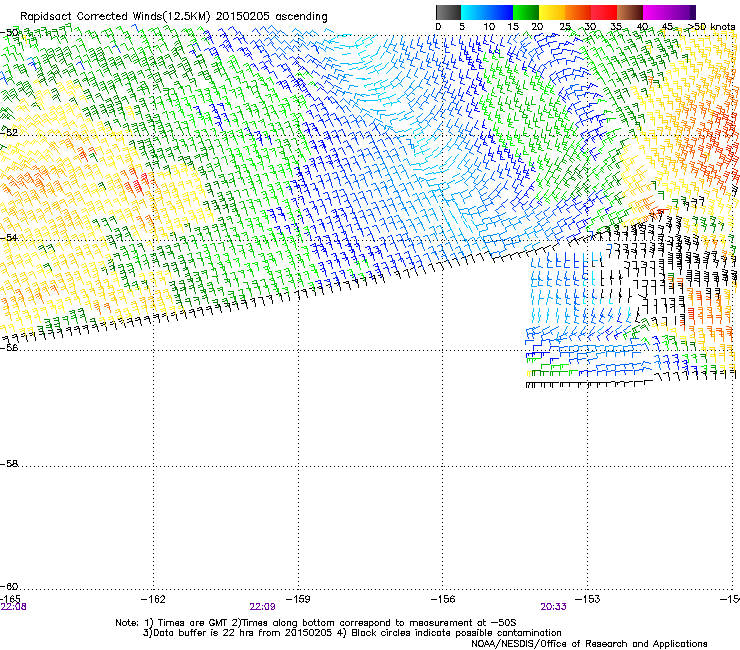This screenshot has height=650, width=740.
Task: Click the blue 10-15 knots legend swatch
Action: click(500, 12)
